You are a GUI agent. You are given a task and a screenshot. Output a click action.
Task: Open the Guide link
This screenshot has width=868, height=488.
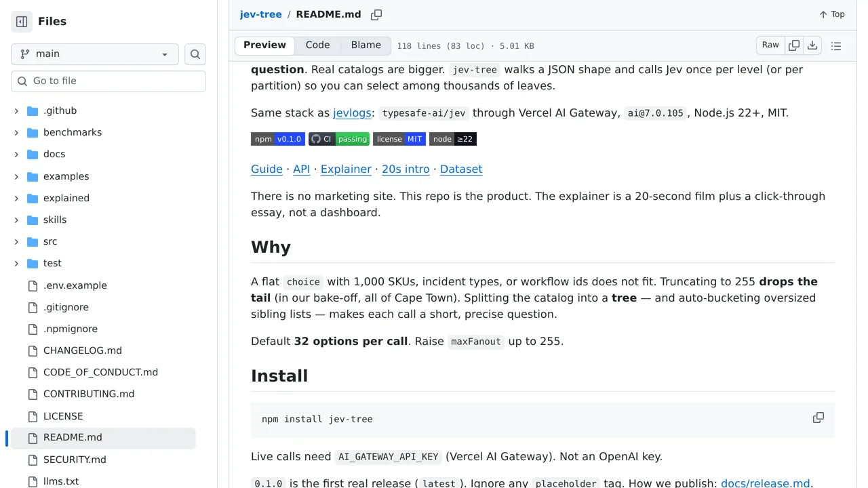[x=267, y=169]
